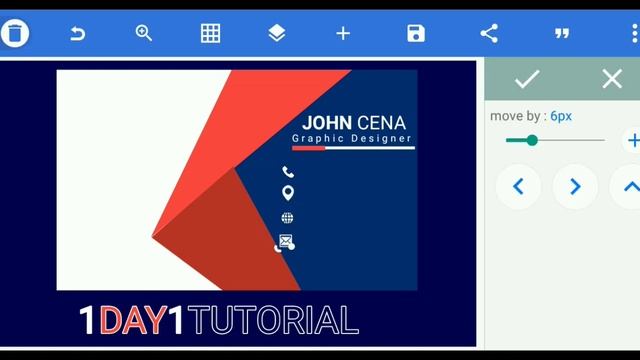
Task: Add a new element with plus icon
Action: [x=343, y=33]
